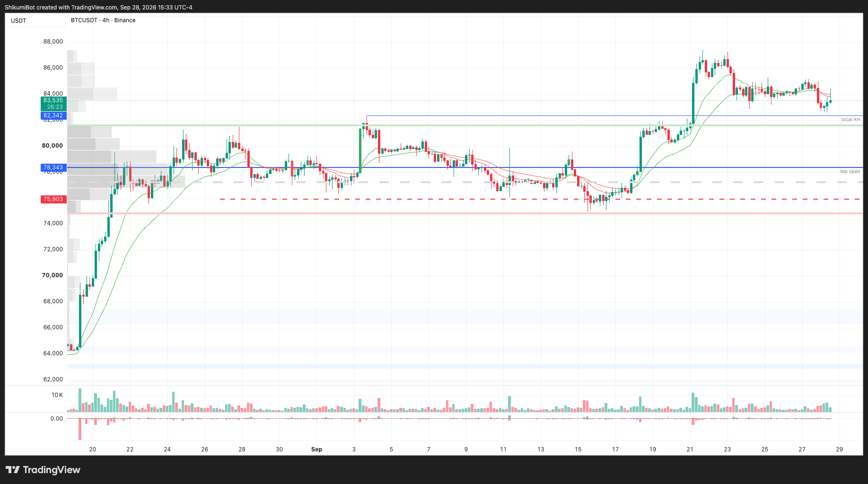The height and width of the screenshot is (484, 868).
Task: Click the countdown timer 26:23
Action: coord(55,107)
